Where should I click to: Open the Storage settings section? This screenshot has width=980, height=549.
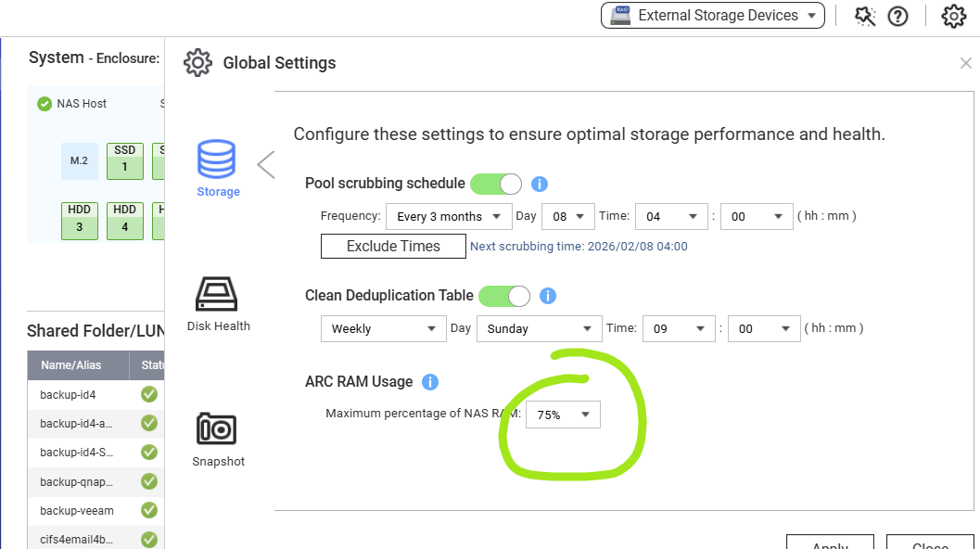point(217,169)
